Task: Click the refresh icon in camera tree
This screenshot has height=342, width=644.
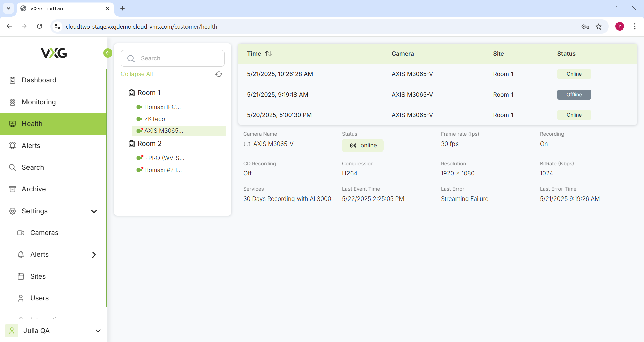Action: pos(219,74)
